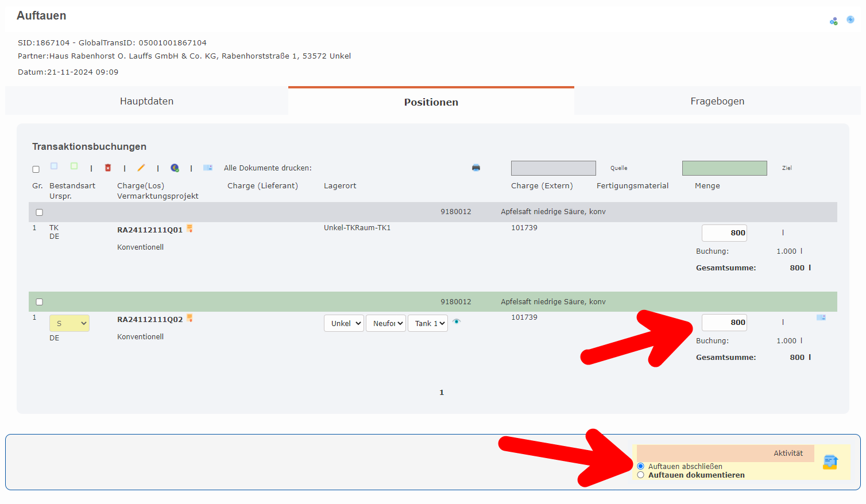The image size is (866, 504).
Task: Check the gray source group row checkbox
Action: point(40,212)
